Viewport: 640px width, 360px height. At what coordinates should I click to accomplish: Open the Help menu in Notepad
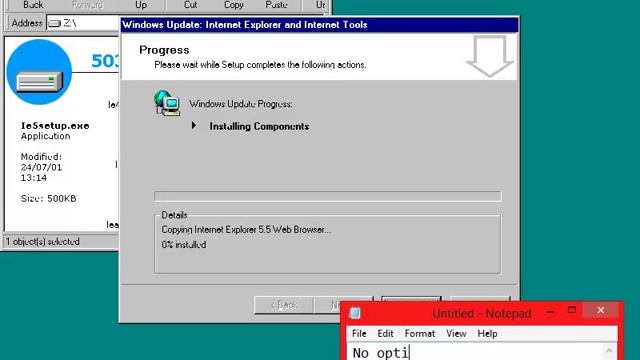(x=487, y=333)
